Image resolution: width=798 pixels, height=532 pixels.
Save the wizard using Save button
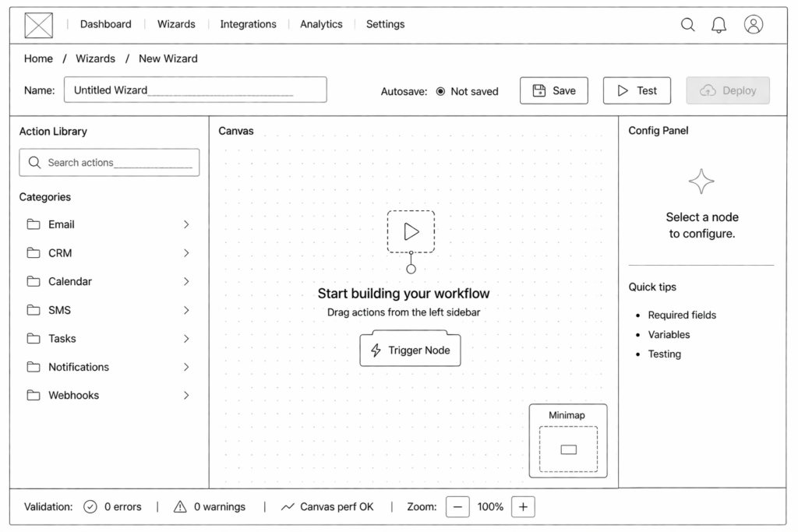coord(554,90)
